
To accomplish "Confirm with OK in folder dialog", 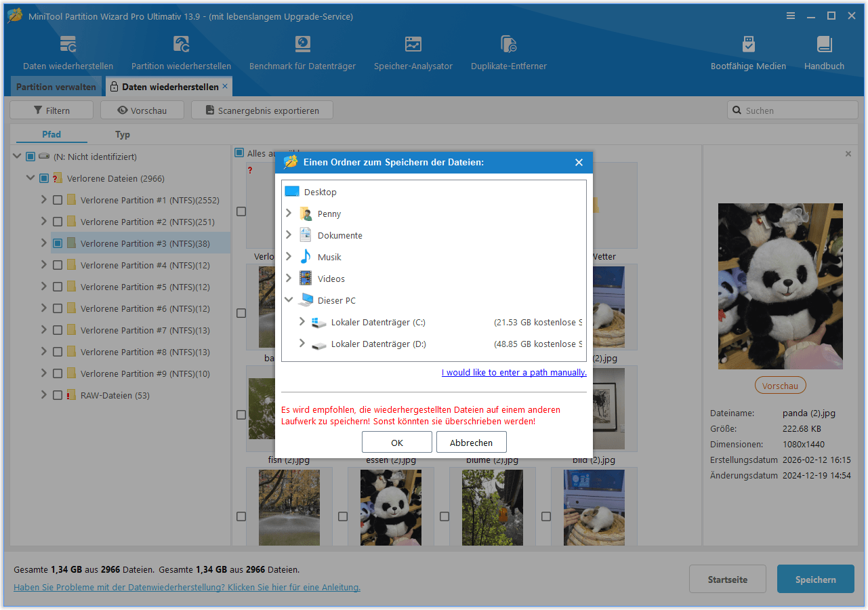I will coord(397,442).
